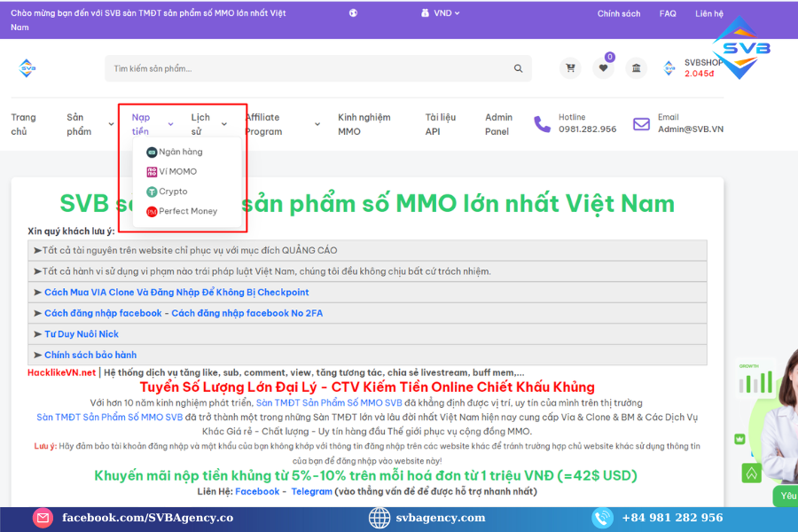The height and width of the screenshot is (532, 798).
Task: Click Admin@SVB.VN email address
Action: [x=691, y=129]
